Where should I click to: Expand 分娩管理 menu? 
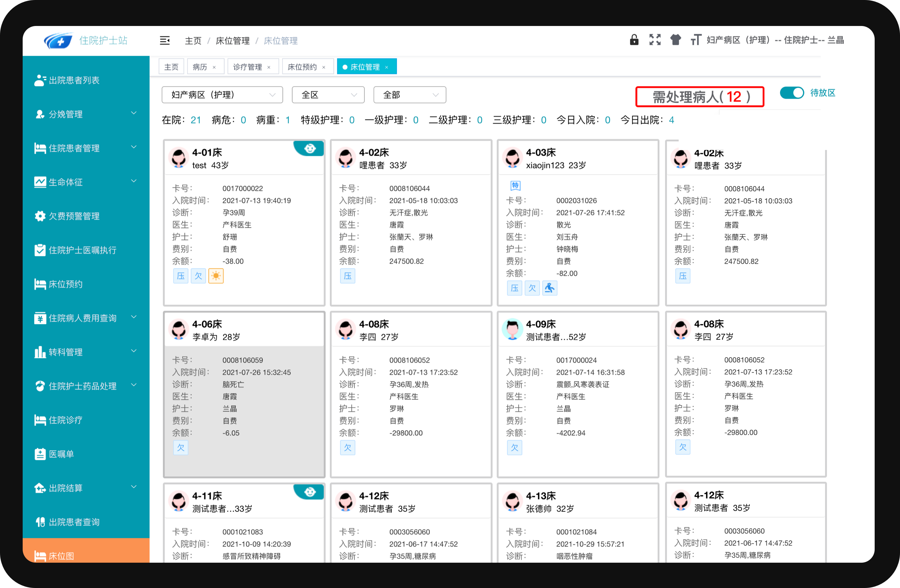pyautogui.click(x=86, y=114)
